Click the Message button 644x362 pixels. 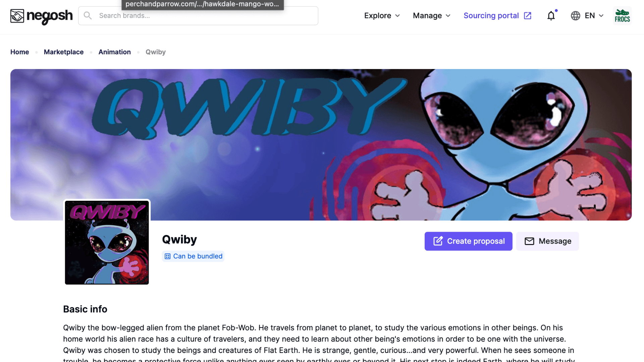pos(548,241)
